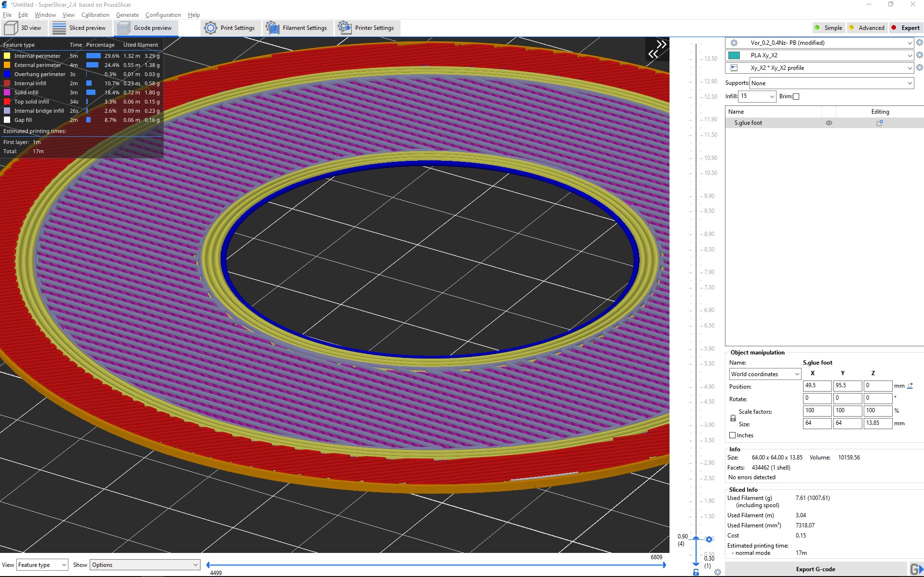Open the Supports dropdown
Viewport: 924px width, 577px height.
[x=831, y=83]
